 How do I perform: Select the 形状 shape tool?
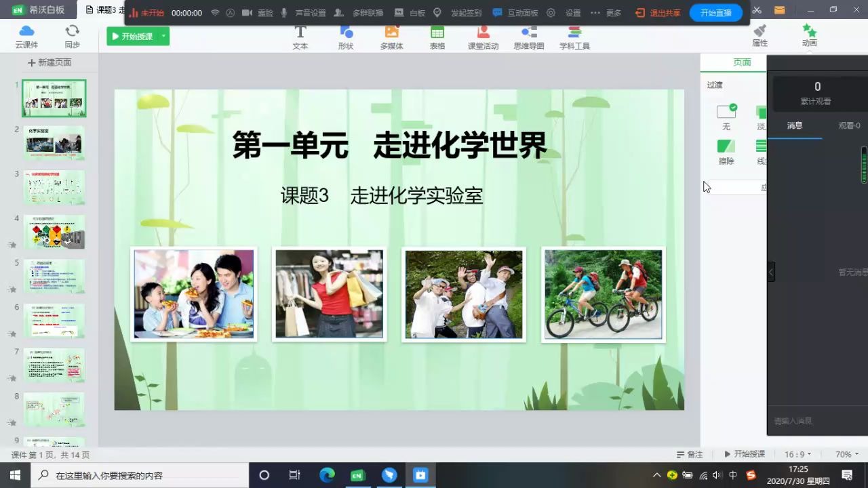(x=346, y=37)
